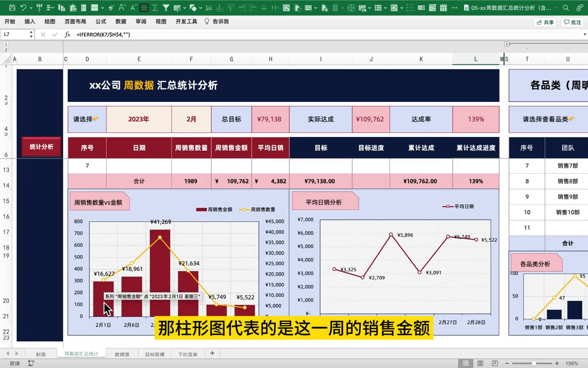Add a new sheet with plus button
The image size is (588, 368).
coord(212,353)
